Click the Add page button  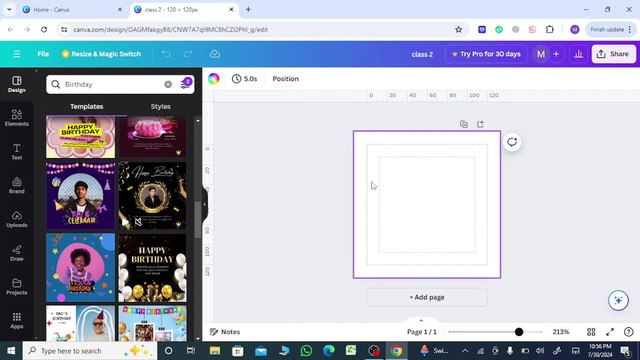click(x=427, y=297)
